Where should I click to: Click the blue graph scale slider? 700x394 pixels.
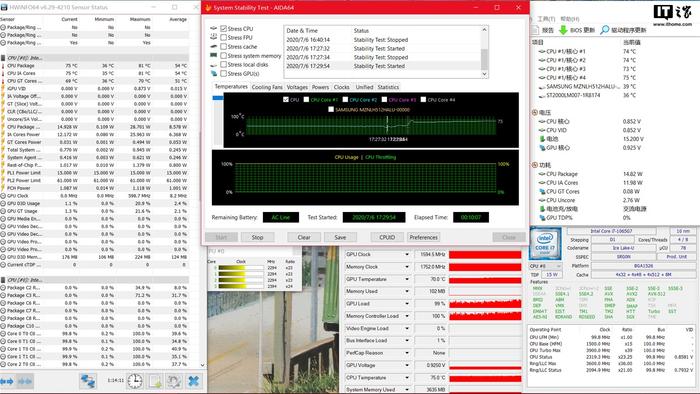point(217,98)
